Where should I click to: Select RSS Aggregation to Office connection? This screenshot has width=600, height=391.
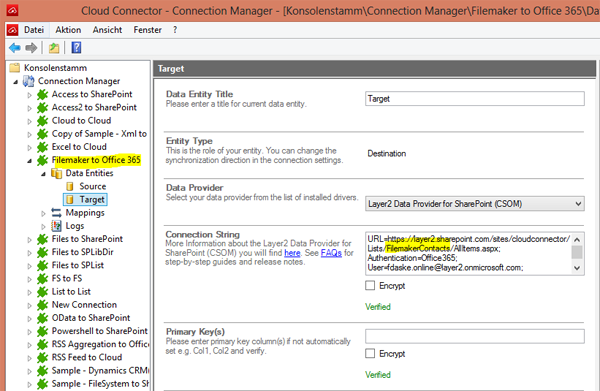coord(100,344)
